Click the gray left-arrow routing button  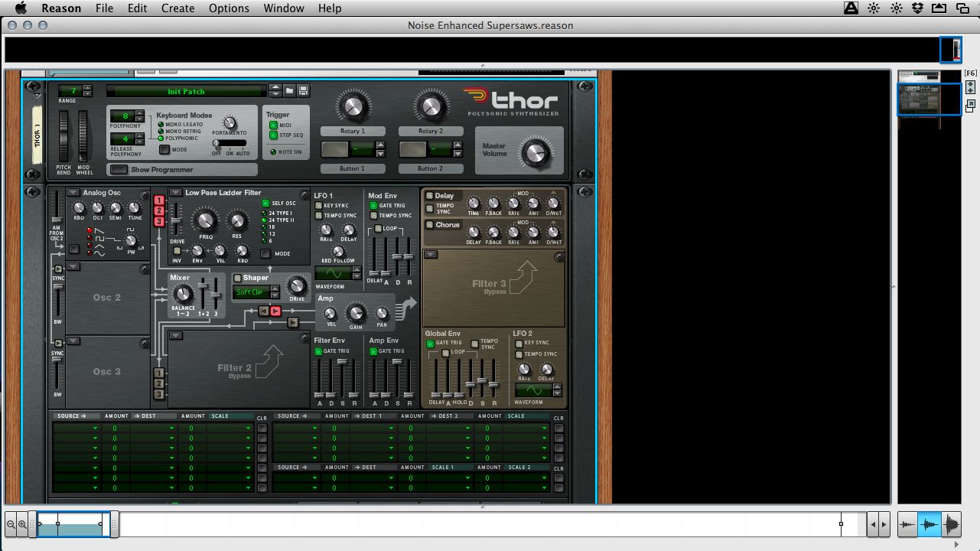tap(262, 311)
